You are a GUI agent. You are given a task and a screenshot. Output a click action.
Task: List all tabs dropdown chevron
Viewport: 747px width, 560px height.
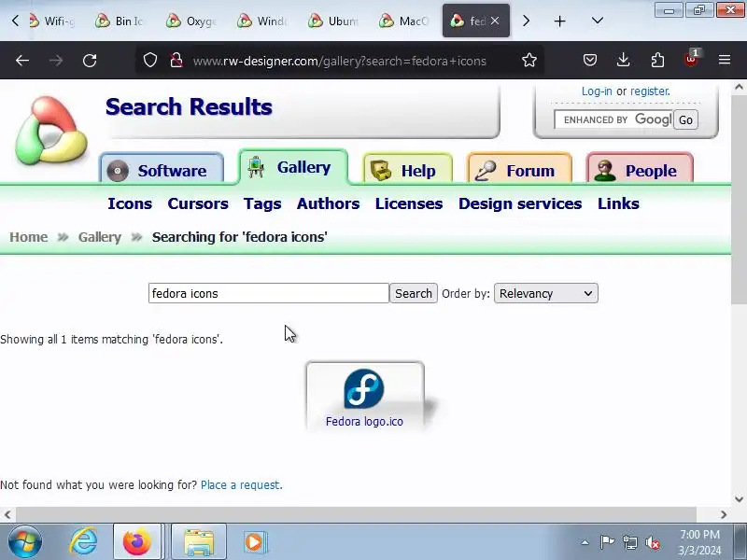point(598,21)
